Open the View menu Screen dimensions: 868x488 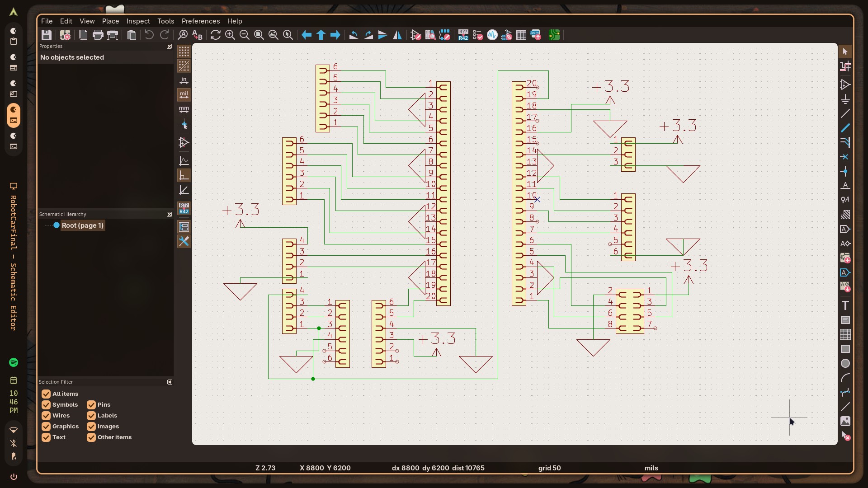click(x=87, y=21)
